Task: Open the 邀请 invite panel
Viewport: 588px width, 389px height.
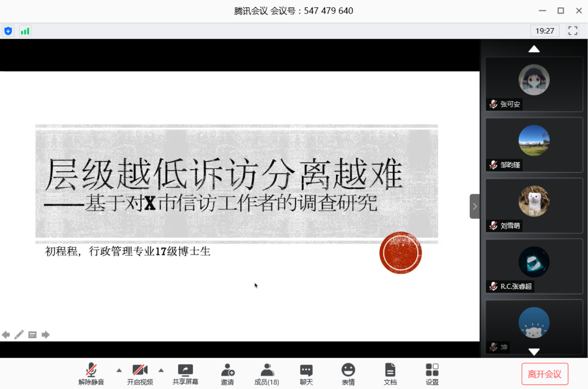Action: (x=227, y=374)
